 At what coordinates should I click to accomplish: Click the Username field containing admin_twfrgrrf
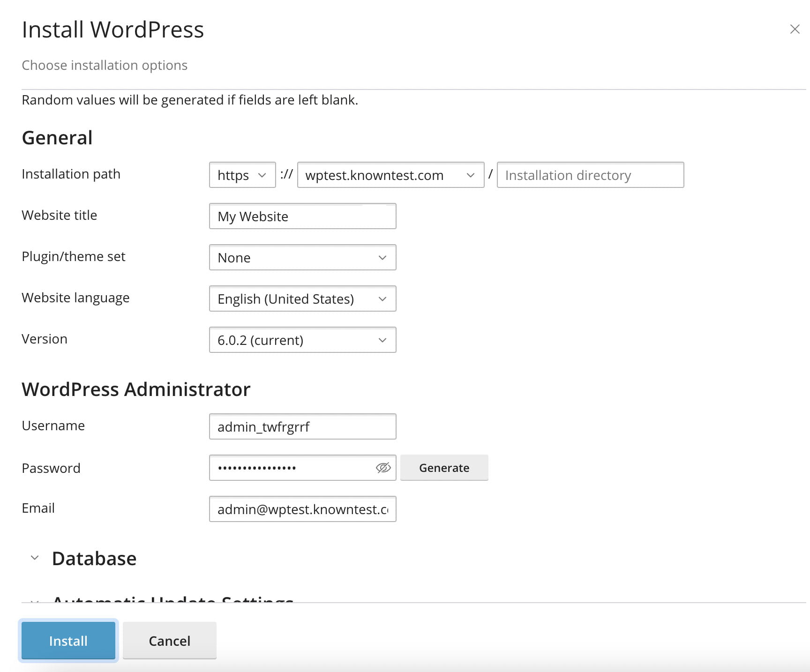[x=302, y=426]
